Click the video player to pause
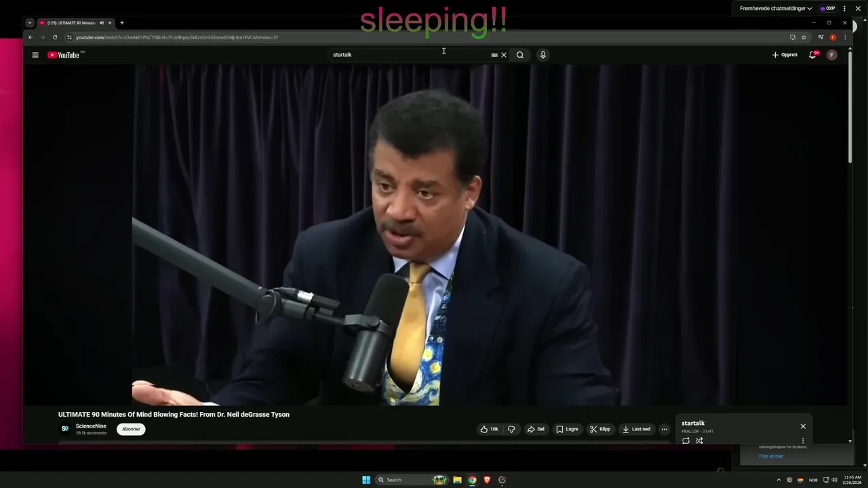Image resolution: width=868 pixels, height=488 pixels. click(x=435, y=235)
